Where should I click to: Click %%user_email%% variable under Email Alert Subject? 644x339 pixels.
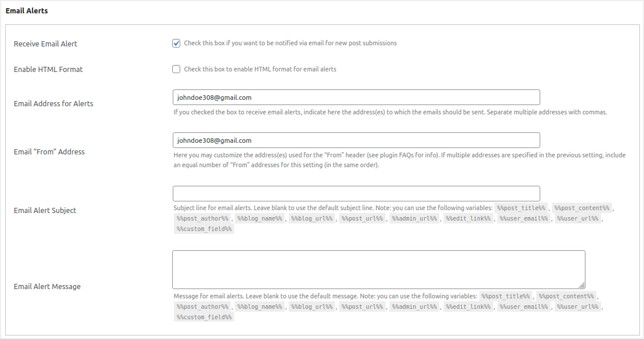pos(524,218)
